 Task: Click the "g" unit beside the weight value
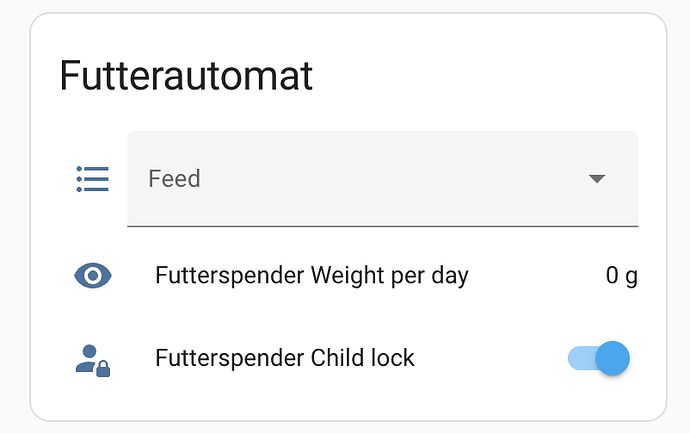(631, 277)
